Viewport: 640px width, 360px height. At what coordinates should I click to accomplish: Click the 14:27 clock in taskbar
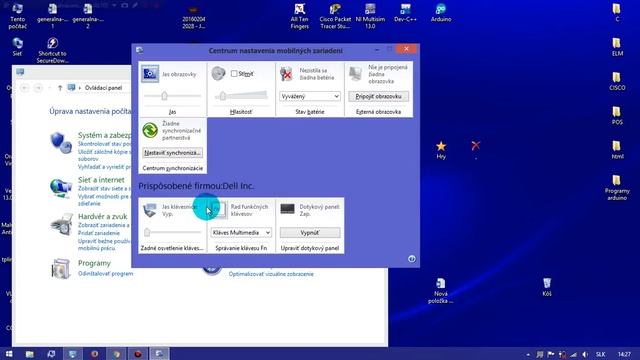(624, 354)
